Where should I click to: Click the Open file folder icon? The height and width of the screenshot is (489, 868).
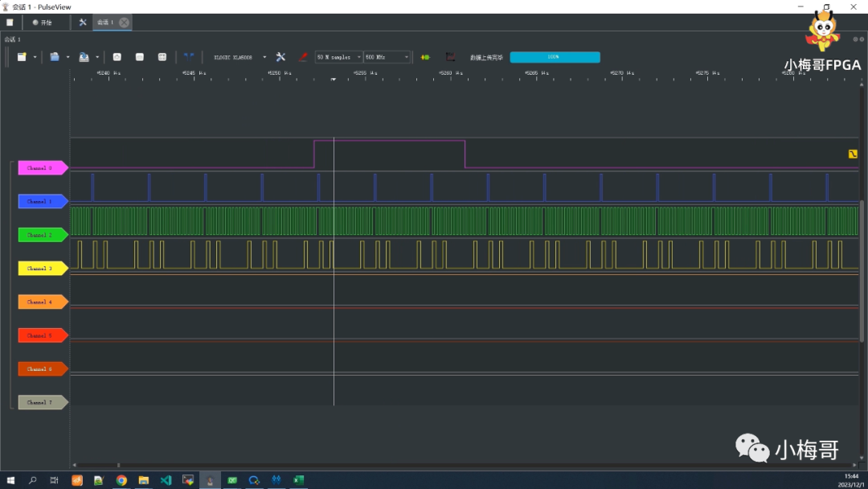55,57
